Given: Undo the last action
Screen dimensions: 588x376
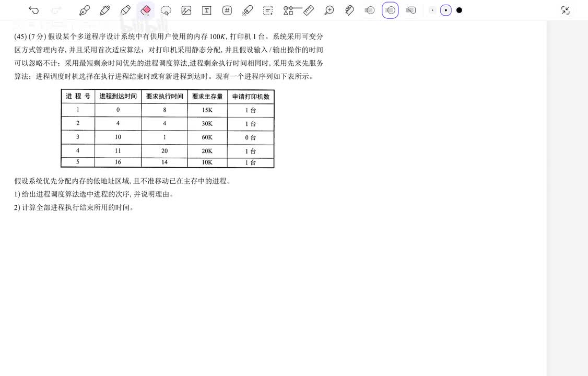Looking at the screenshot, I should pyautogui.click(x=34, y=10).
